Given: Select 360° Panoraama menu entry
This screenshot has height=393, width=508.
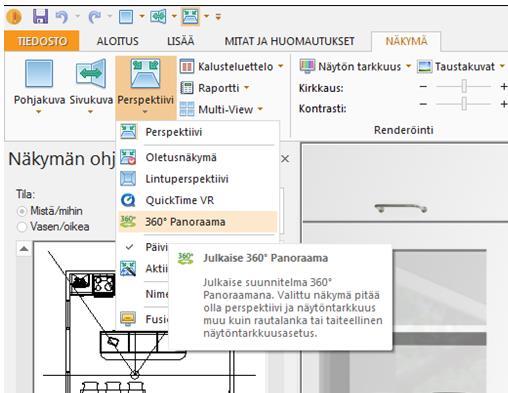Looking at the screenshot, I should click(197, 222).
